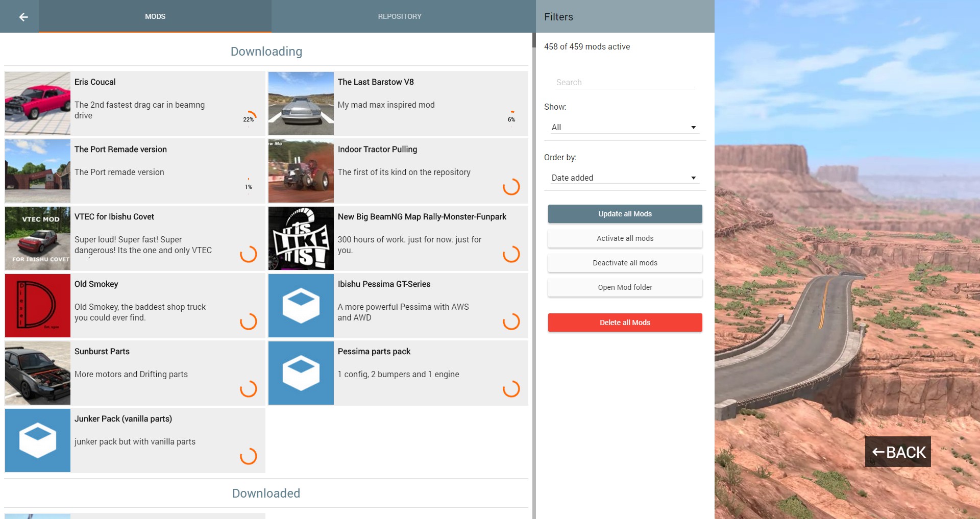
Task: Click '1 config, 2 bumpers and 1 engine' description
Action: pos(399,375)
